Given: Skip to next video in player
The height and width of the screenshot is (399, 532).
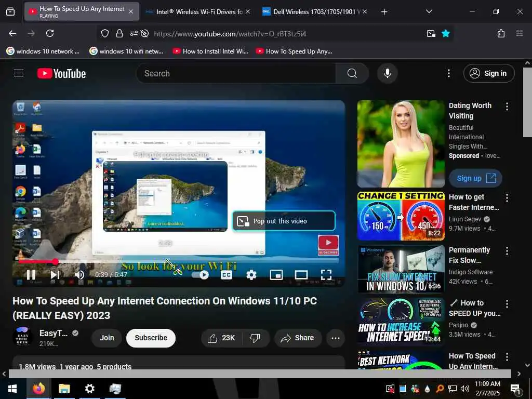Looking at the screenshot, I should click(55, 275).
